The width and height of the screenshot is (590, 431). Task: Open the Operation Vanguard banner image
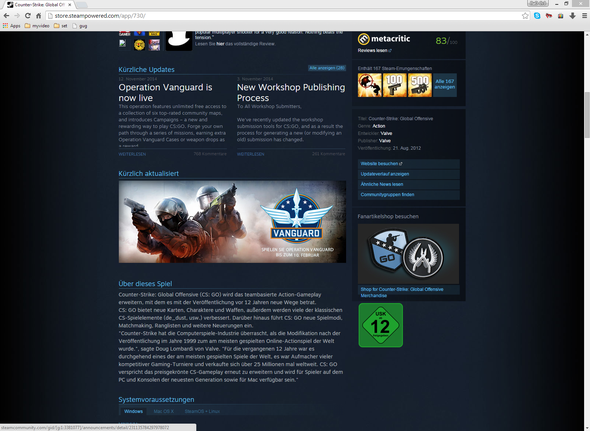[x=232, y=222]
